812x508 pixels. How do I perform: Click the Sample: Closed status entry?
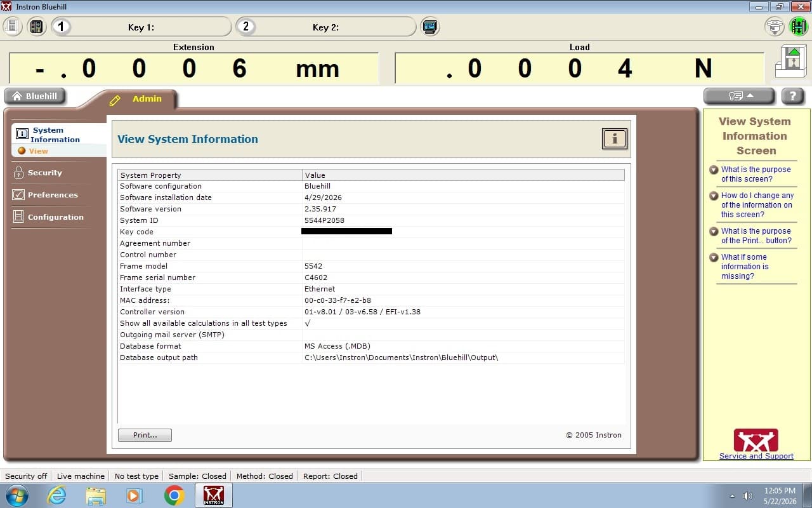[x=197, y=476]
